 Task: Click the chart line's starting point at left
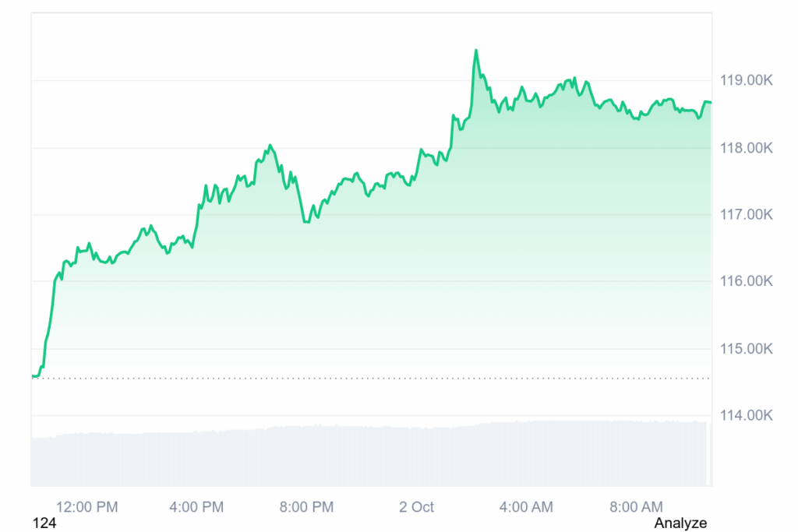34,376
